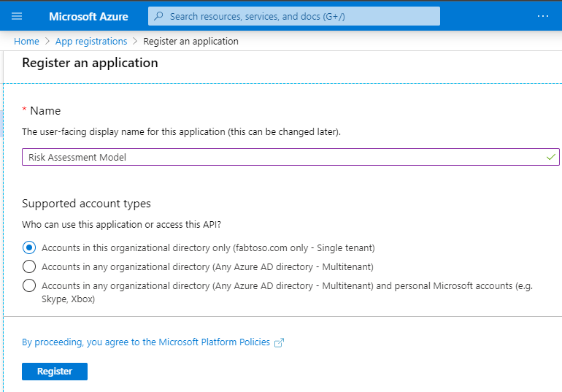Screen dimensions: 562x392
Task: Click into the application Name input field
Action: (290, 157)
